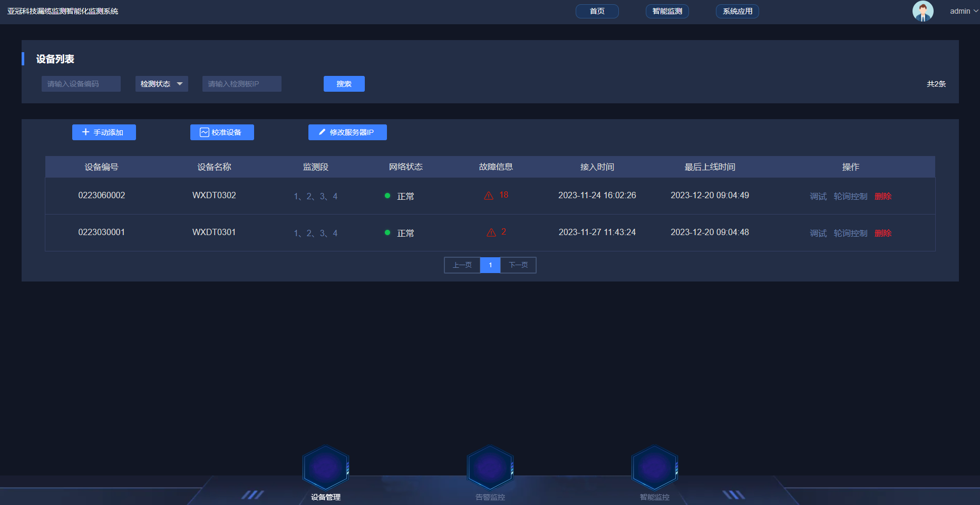Click the admin user avatar
Image resolution: width=980 pixels, height=505 pixels.
(x=923, y=11)
